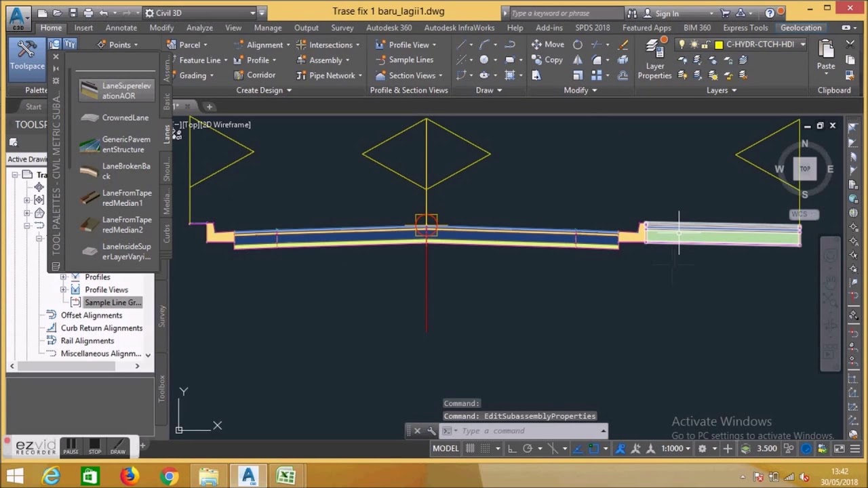This screenshot has height=488, width=868.
Task: Click the Copy tool in Modify panel
Action: (547, 60)
